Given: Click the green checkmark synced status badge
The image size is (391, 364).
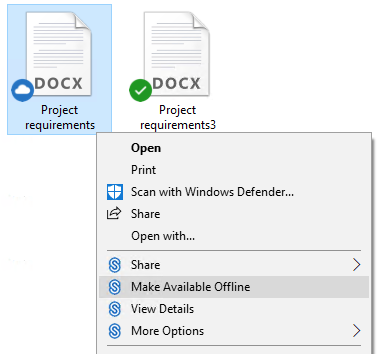Looking at the screenshot, I should (x=140, y=91).
